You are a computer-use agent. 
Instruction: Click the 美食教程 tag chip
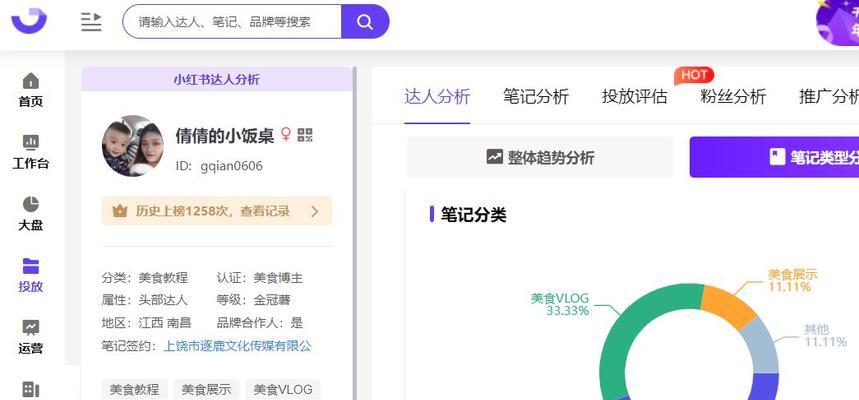point(134,390)
